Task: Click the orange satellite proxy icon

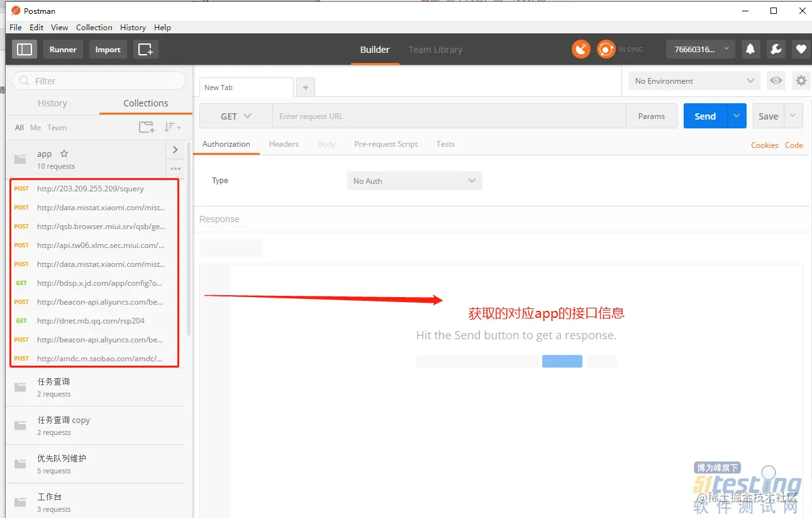Action: click(x=581, y=49)
